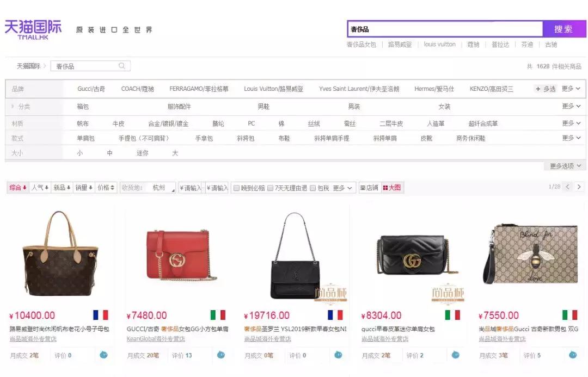Image resolution: width=588 pixels, height=377 pixels.
Task: Click the 搜索 search button
Action: pos(564,28)
